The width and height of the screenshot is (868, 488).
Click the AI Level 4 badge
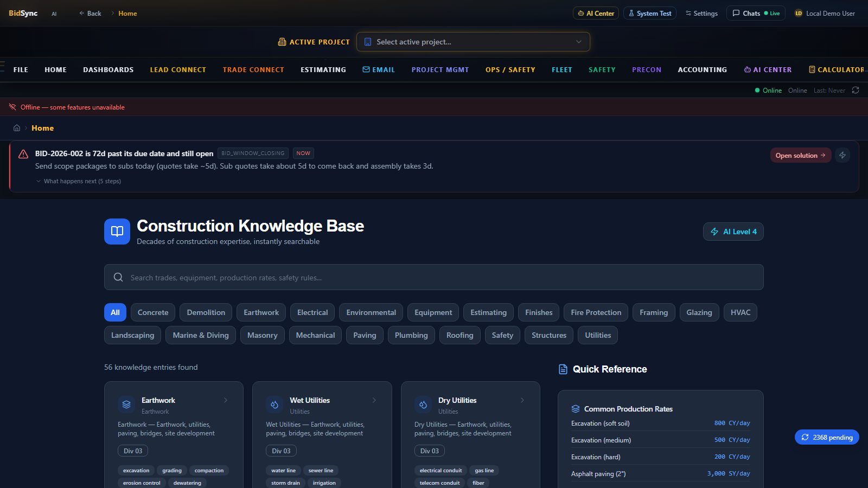pos(733,232)
